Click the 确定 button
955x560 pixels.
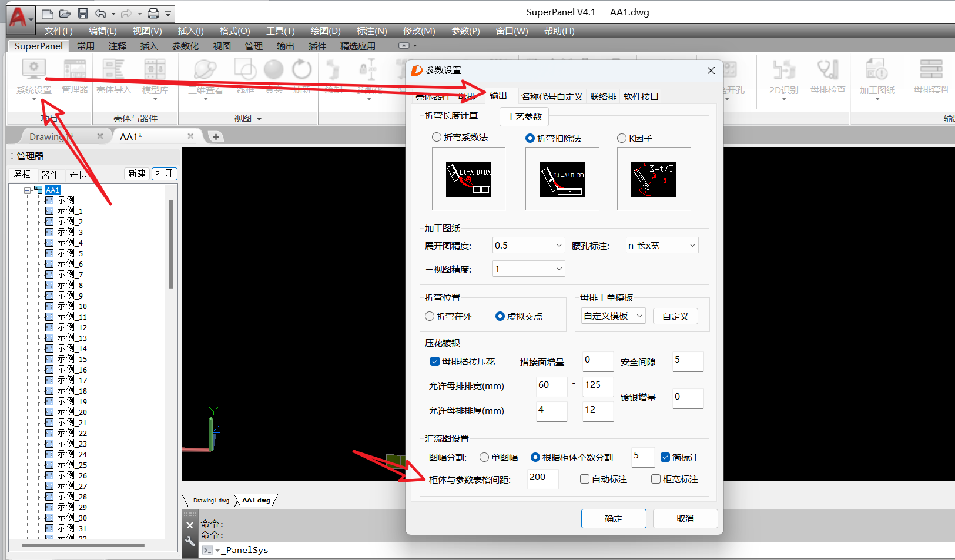[614, 518]
